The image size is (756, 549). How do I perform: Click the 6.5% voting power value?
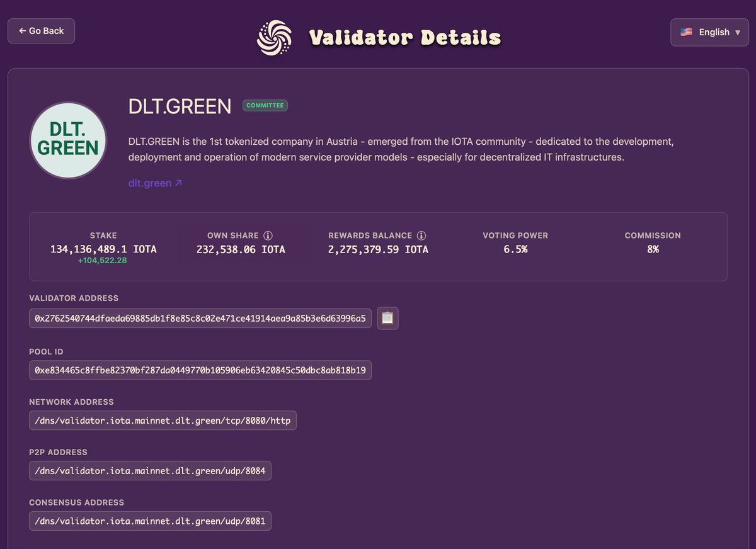(515, 249)
